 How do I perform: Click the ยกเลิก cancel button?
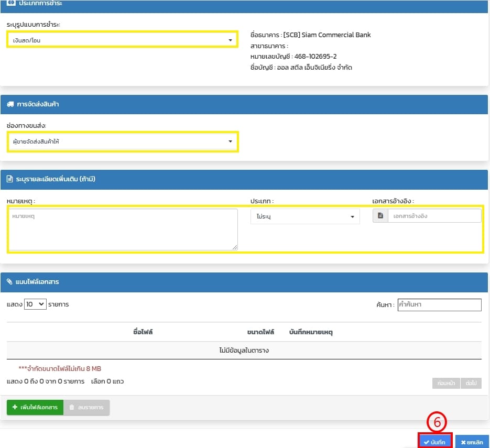[x=472, y=442]
